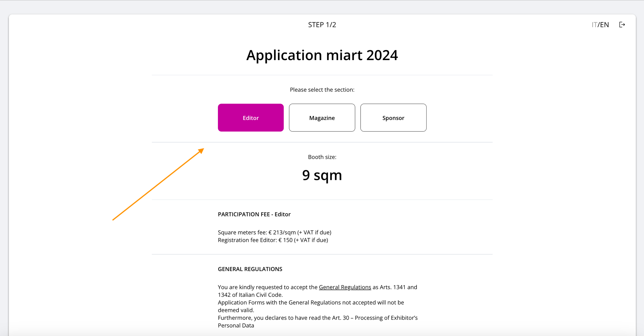Click the logout icon
Screen dimensions: 644x336
[x=622, y=25]
